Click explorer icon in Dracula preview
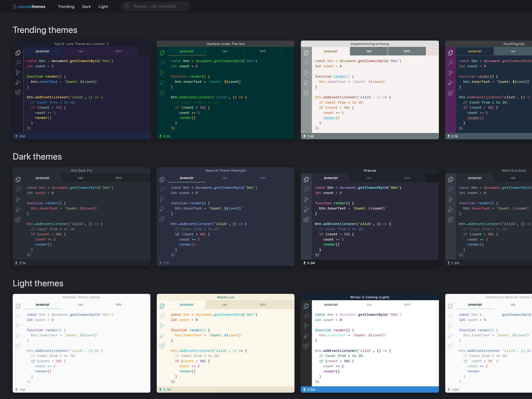 coord(306,179)
